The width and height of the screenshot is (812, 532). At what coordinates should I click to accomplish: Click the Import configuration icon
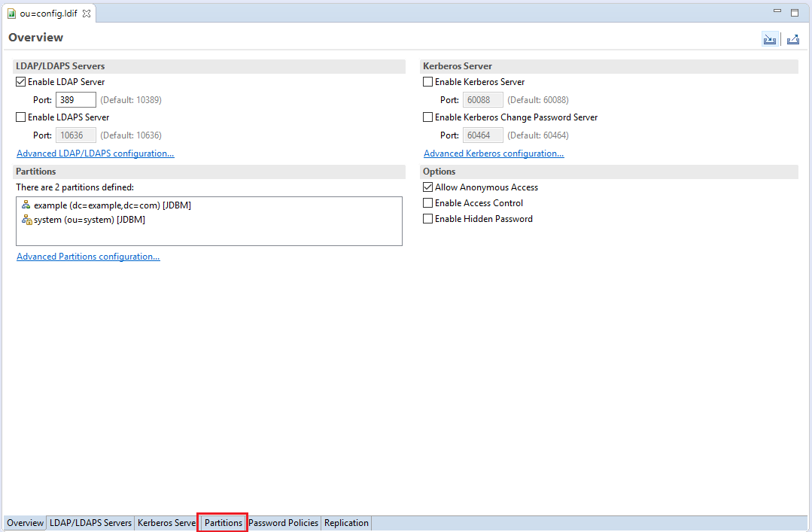pos(769,38)
